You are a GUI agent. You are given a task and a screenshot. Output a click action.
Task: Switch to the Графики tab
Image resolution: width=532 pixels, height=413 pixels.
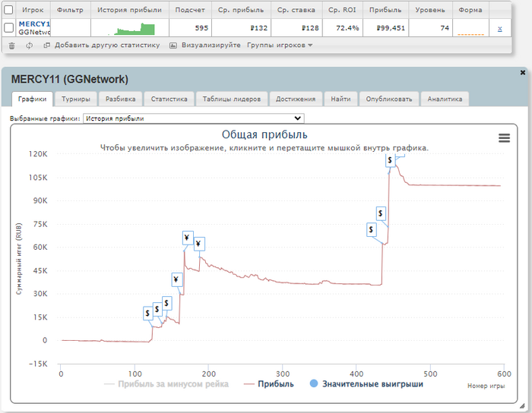click(32, 99)
